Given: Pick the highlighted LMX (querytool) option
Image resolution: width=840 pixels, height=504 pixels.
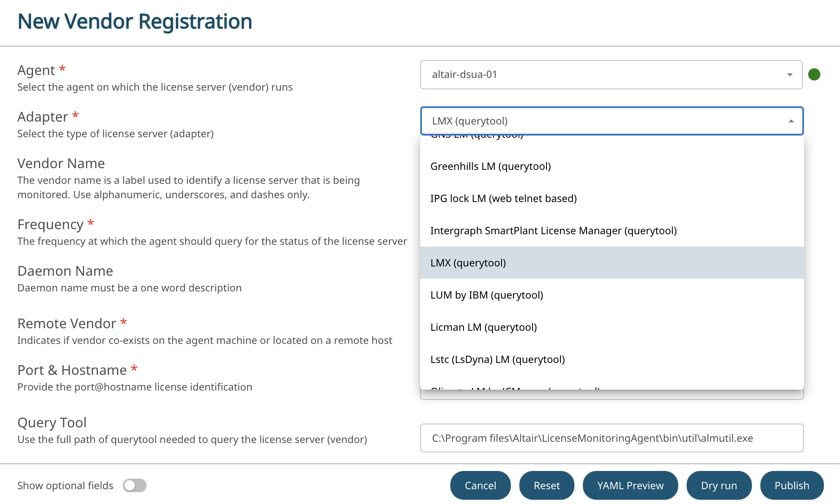Looking at the screenshot, I should click(468, 263).
